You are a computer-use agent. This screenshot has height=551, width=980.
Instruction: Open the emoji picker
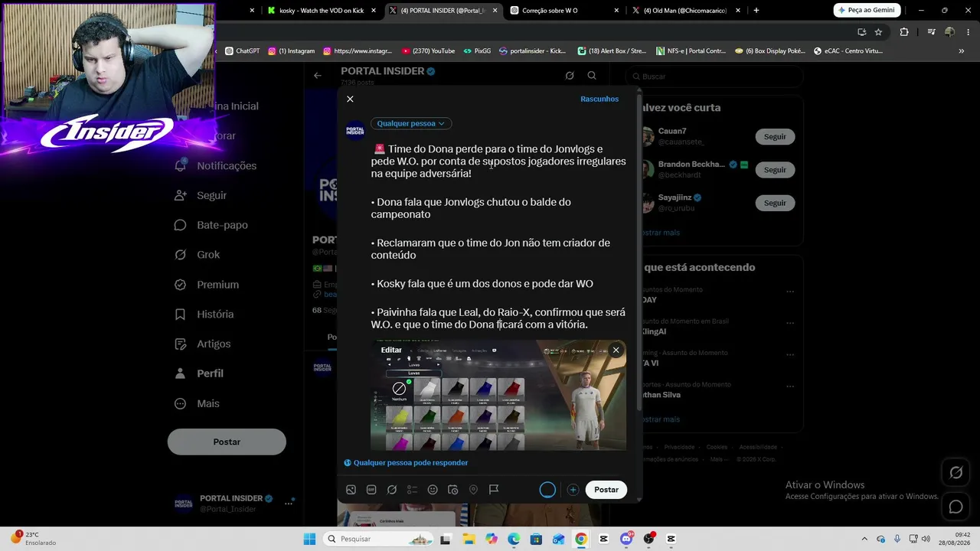point(433,490)
